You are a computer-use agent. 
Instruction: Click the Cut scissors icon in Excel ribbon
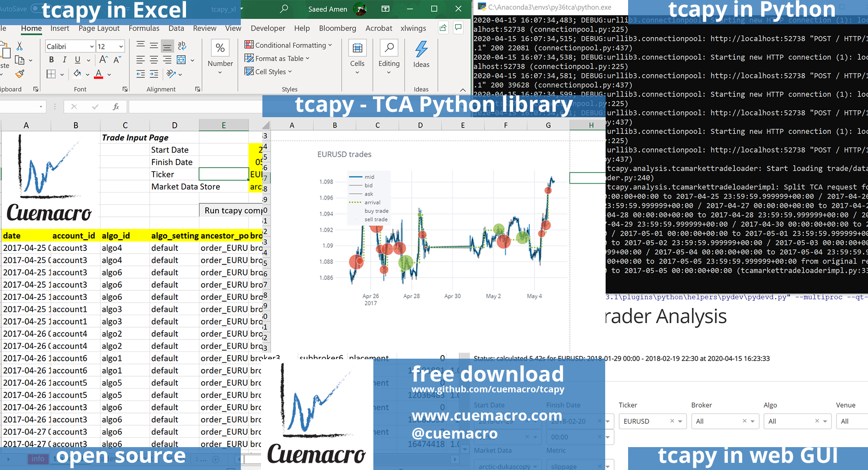coord(19,46)
